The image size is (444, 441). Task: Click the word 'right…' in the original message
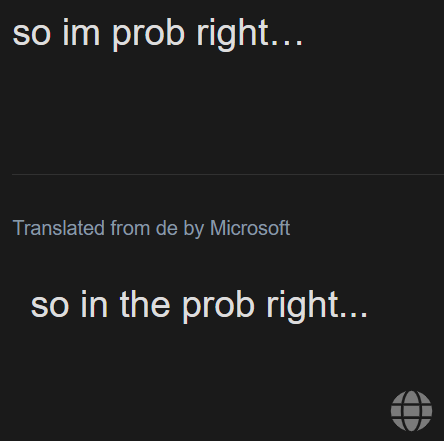[x=250, y=35]
